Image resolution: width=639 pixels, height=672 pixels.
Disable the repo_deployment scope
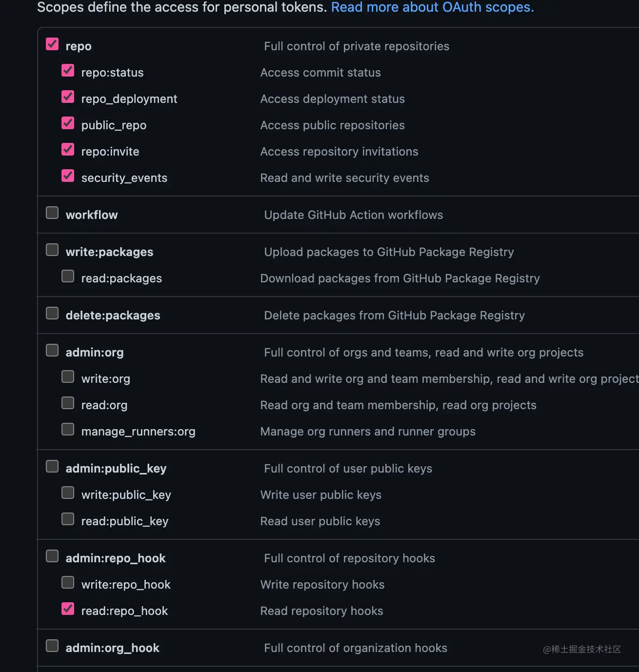[x=68, y=97]
